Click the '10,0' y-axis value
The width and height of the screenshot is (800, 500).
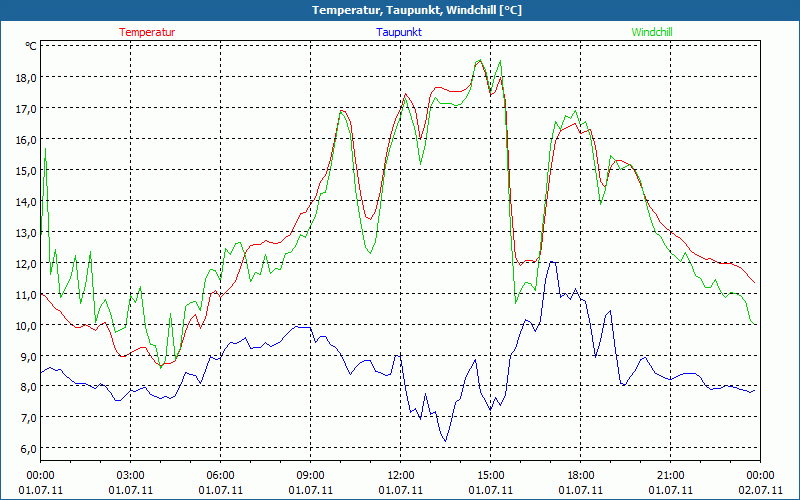[27, 326]
